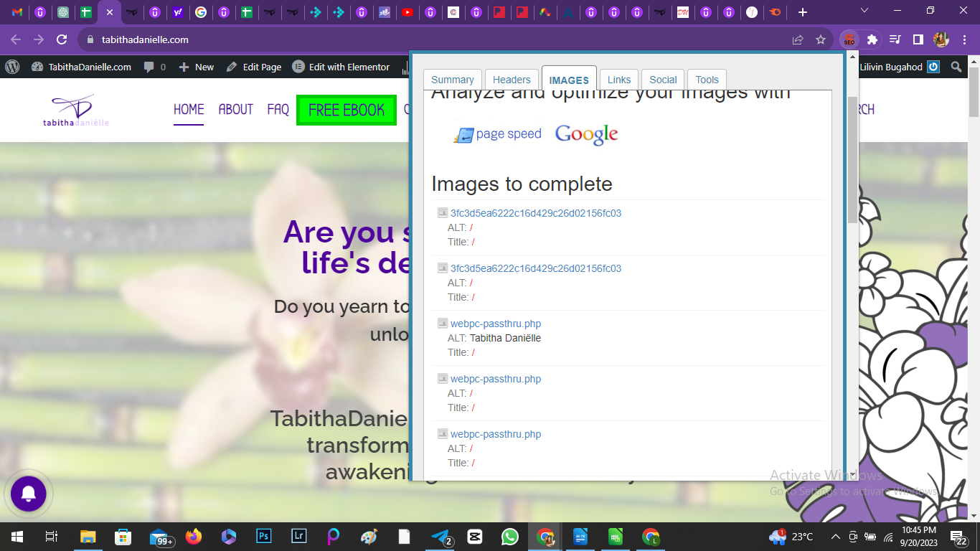
Task: Go to the FAQ menu item
Action: (x=278, y=110)
